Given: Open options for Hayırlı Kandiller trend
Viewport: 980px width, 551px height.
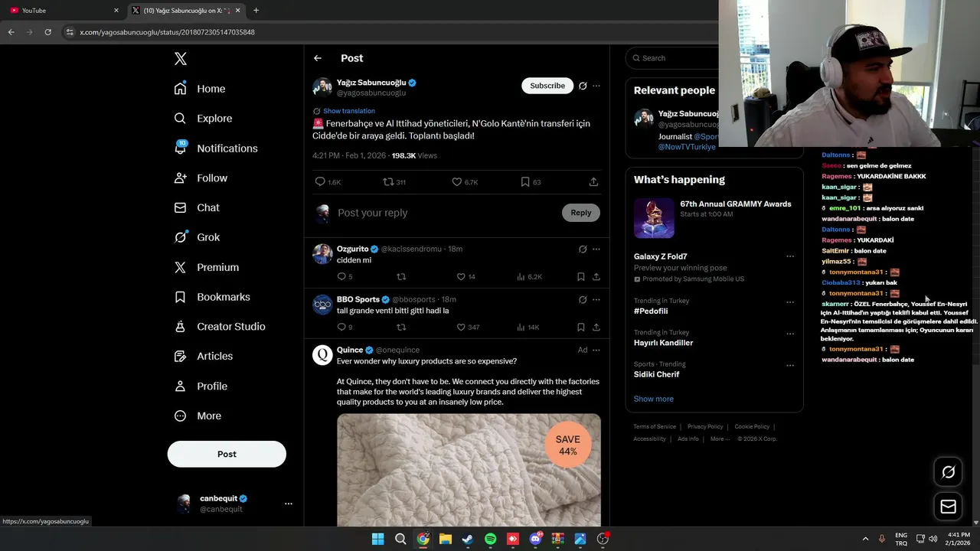Looking at the screenshot, I should (790, 334).
